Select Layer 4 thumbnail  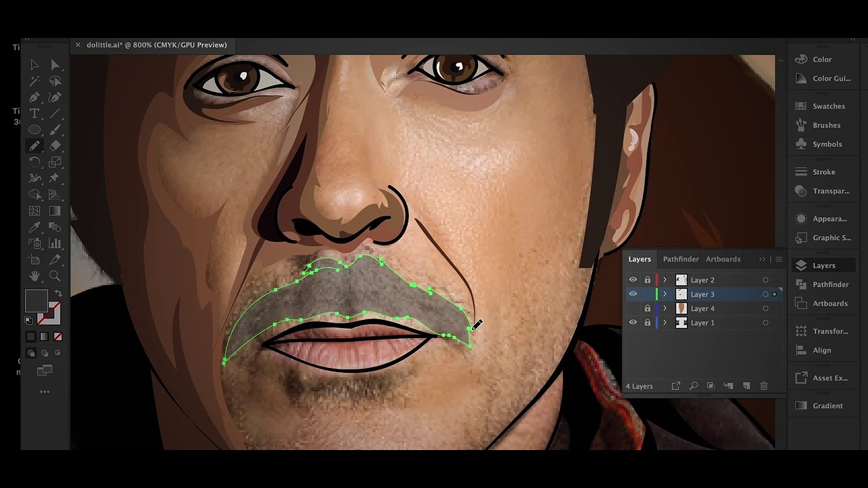point(682,308)
